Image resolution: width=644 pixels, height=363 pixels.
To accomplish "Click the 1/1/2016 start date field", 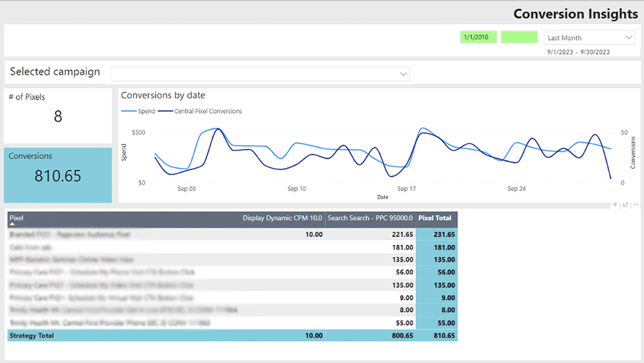I will 479,37.
